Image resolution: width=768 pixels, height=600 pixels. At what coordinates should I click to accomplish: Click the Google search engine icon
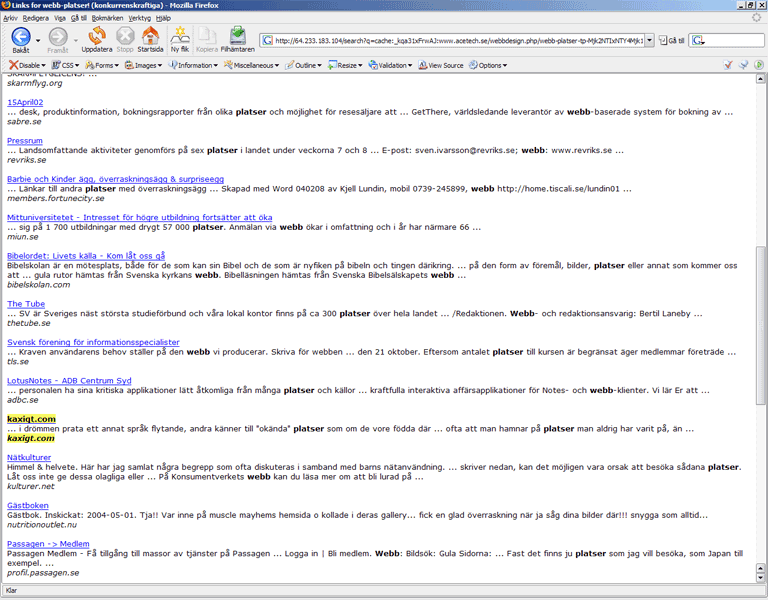click(697, 41)
